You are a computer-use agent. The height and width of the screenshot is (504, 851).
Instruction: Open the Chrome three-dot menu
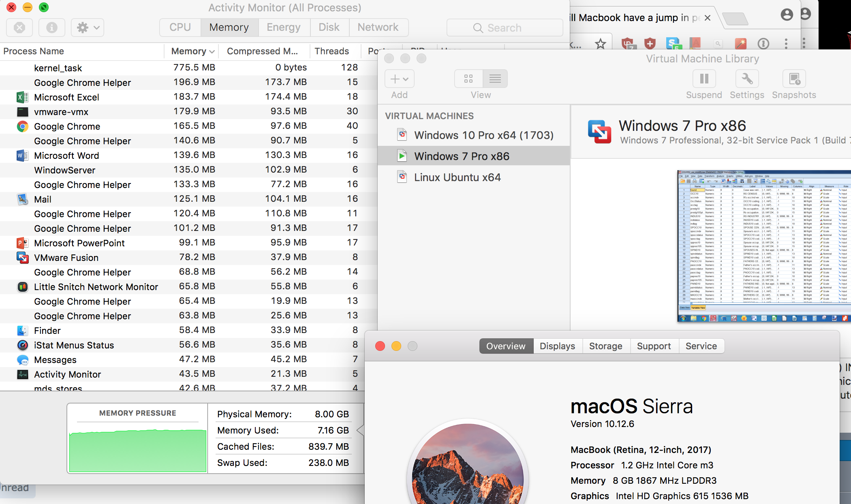[786, 43]
